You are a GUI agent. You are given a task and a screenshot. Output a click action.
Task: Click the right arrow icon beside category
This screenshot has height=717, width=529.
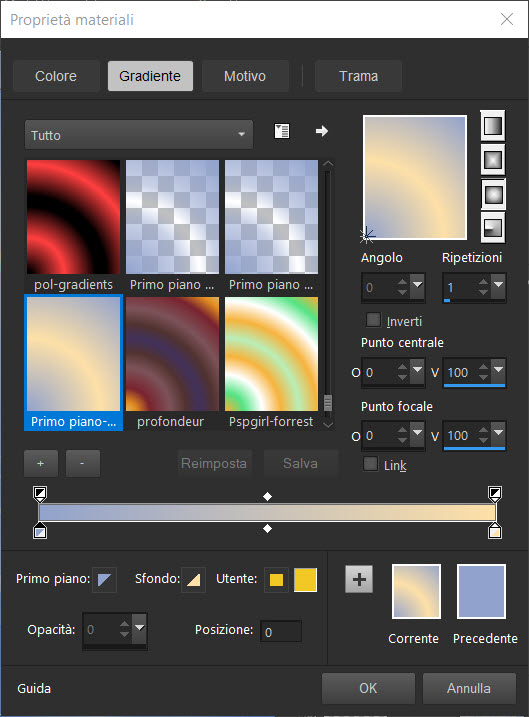[322, 131]
